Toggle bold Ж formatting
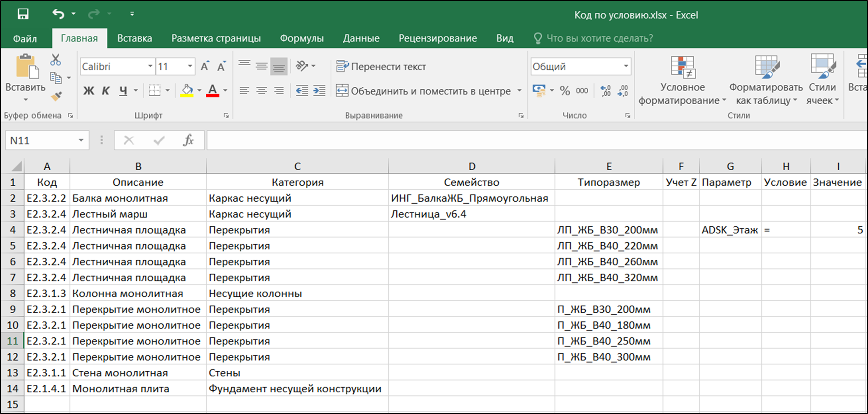 [89, 91]
